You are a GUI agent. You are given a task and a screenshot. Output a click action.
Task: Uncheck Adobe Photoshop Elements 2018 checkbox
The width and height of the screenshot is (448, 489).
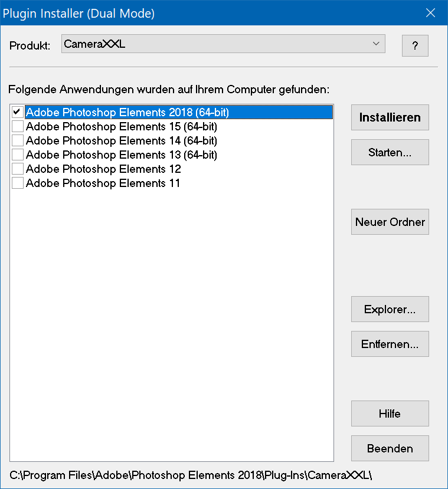pos(18,112)
